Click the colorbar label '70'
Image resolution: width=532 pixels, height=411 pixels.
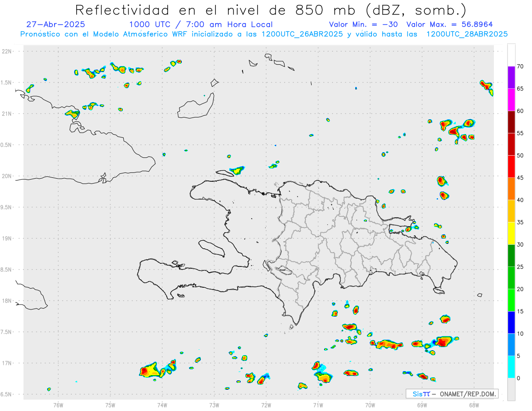coord(520,67)
